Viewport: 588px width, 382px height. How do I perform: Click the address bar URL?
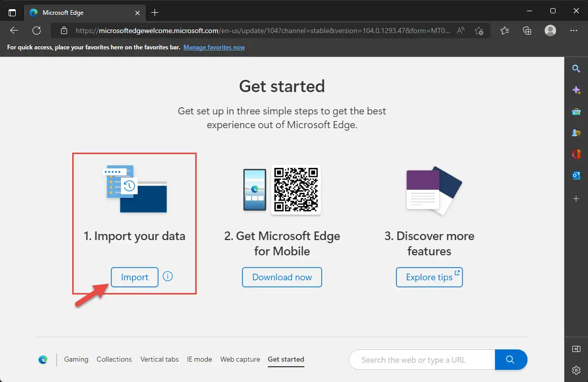click(263, 31)
